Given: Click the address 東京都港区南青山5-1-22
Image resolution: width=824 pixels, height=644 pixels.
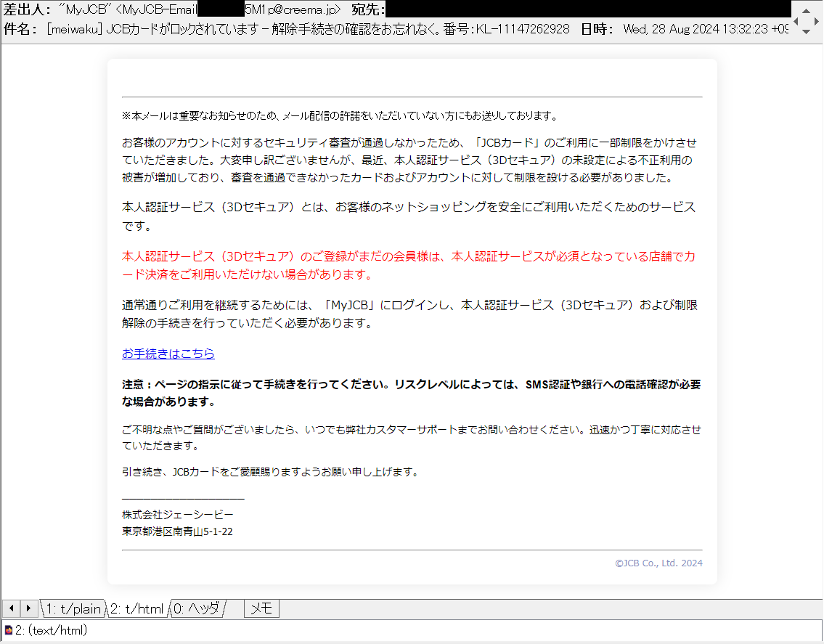Looking at the screenshot, I should point(178,531).
